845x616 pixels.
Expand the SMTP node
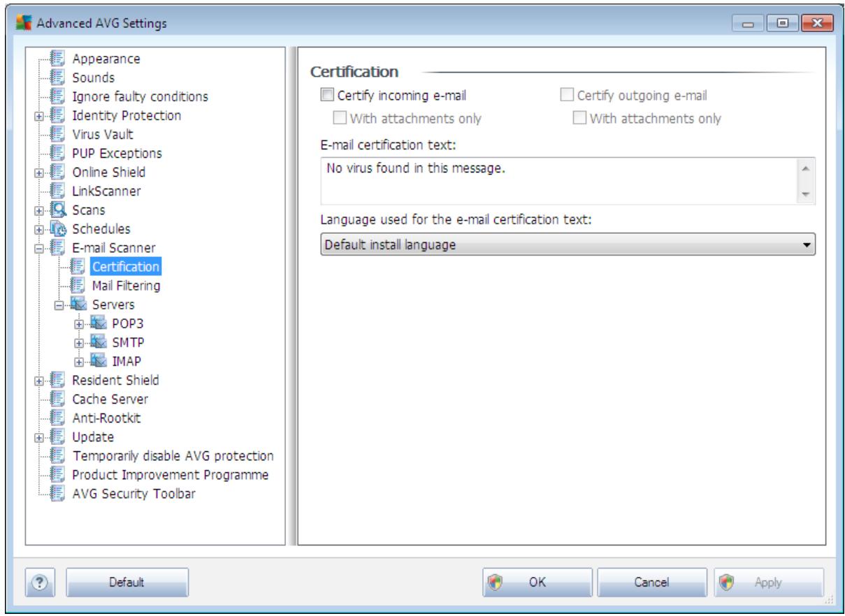(x=78, y=342)
